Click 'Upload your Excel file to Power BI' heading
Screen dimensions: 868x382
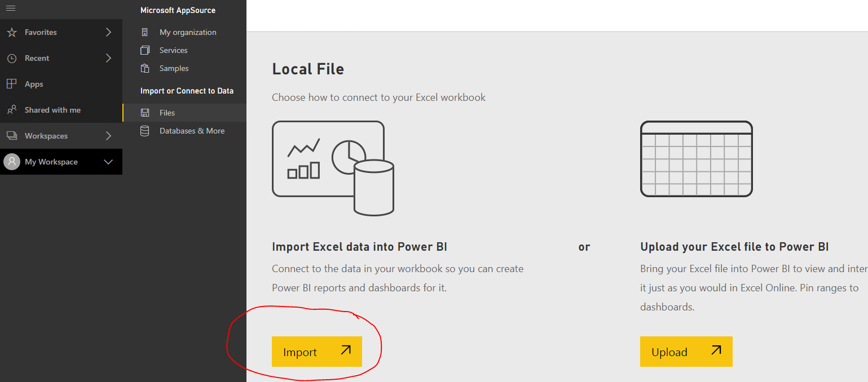(734, 247)
